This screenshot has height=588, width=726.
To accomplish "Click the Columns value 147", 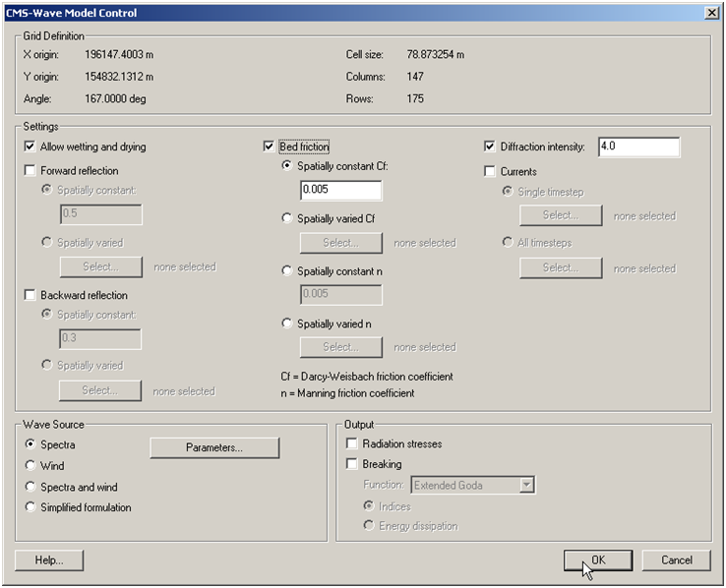I will pyautogui.click(x=415, y=77).
